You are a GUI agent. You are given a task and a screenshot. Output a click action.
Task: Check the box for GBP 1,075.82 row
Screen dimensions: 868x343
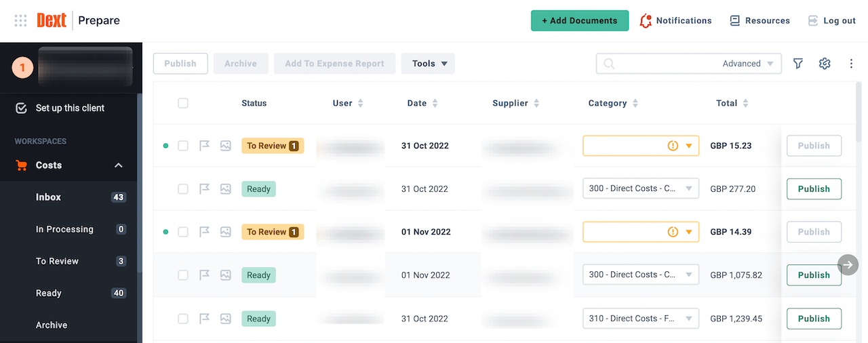[x=183, y=275]
